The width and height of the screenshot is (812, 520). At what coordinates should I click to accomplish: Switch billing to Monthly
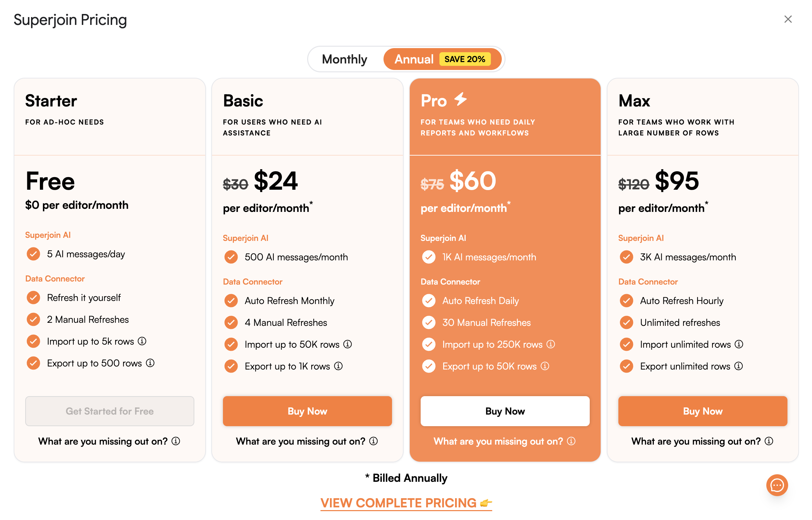click(344, 59)
